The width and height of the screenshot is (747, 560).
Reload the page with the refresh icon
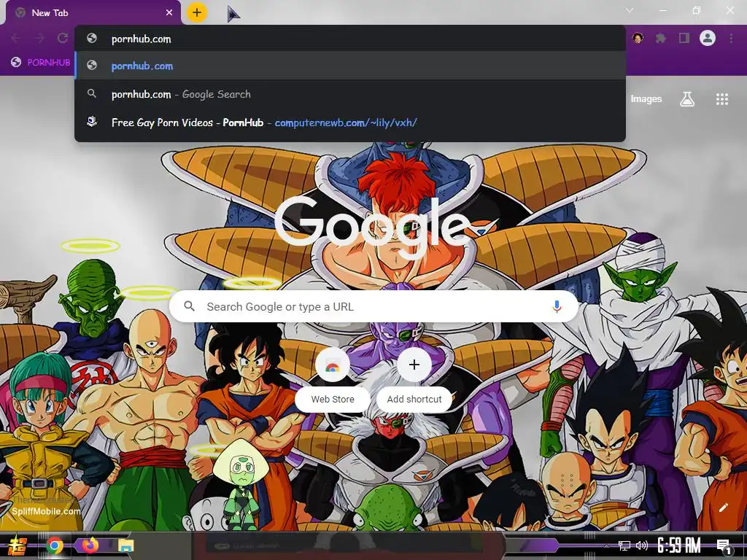tap(63, 38)
